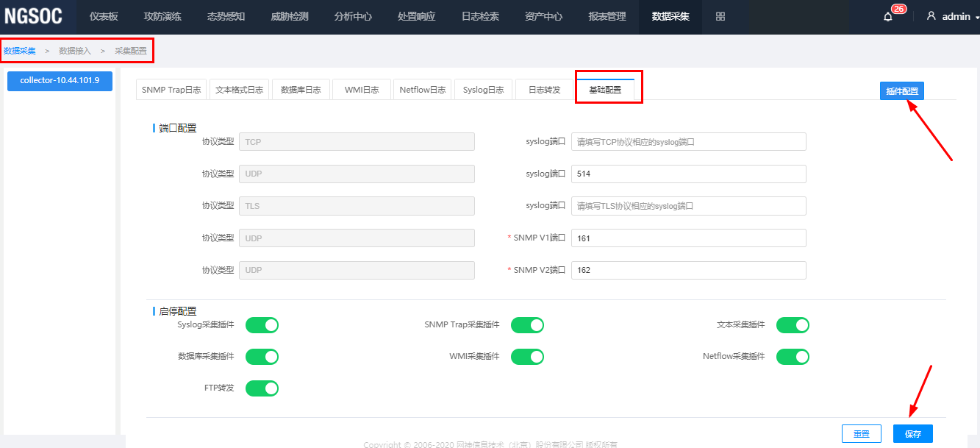The width and height of the screenshot is (980, 448).
Task: Focus the TCP syslog端口 input field
Action: (x=689, y=142)
